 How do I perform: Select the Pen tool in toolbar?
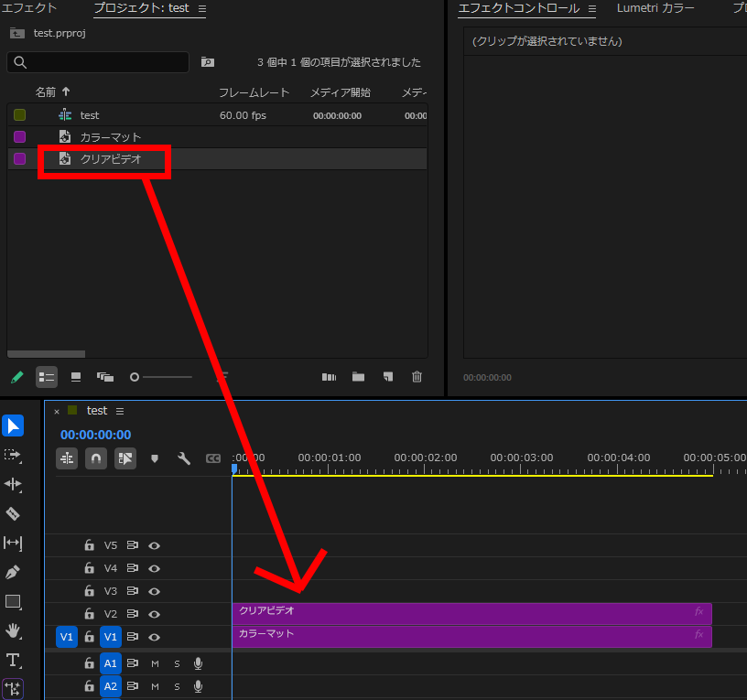point(13,572)
